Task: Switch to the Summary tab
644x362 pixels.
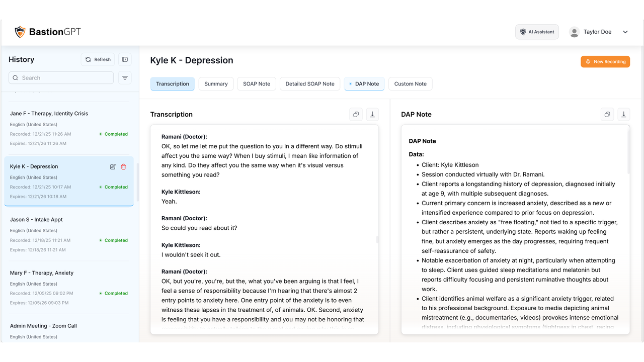Action: click(216, 84)
